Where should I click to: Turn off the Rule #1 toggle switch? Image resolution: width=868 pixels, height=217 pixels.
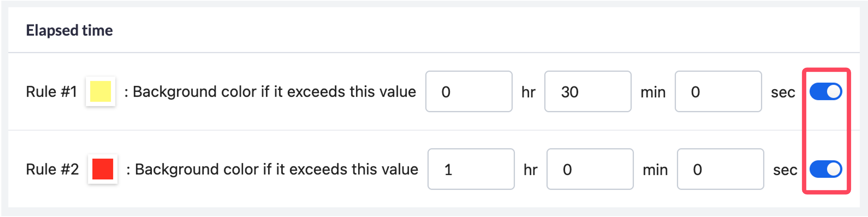click(x=826, y=92)
